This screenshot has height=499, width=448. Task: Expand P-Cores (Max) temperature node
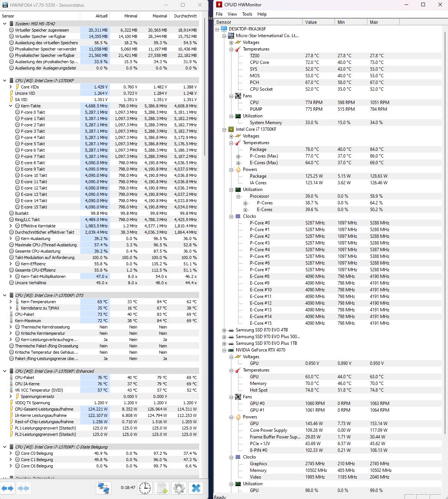click(238, 156)
